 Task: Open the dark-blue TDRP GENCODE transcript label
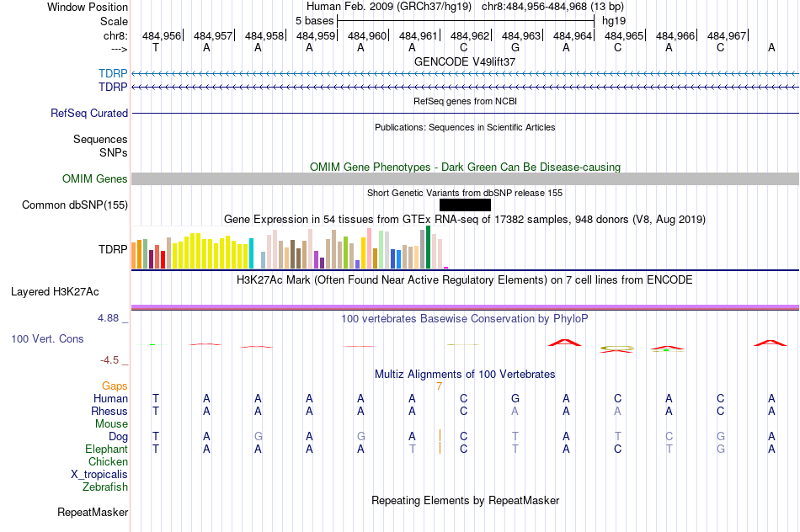[x=113, y=88]
